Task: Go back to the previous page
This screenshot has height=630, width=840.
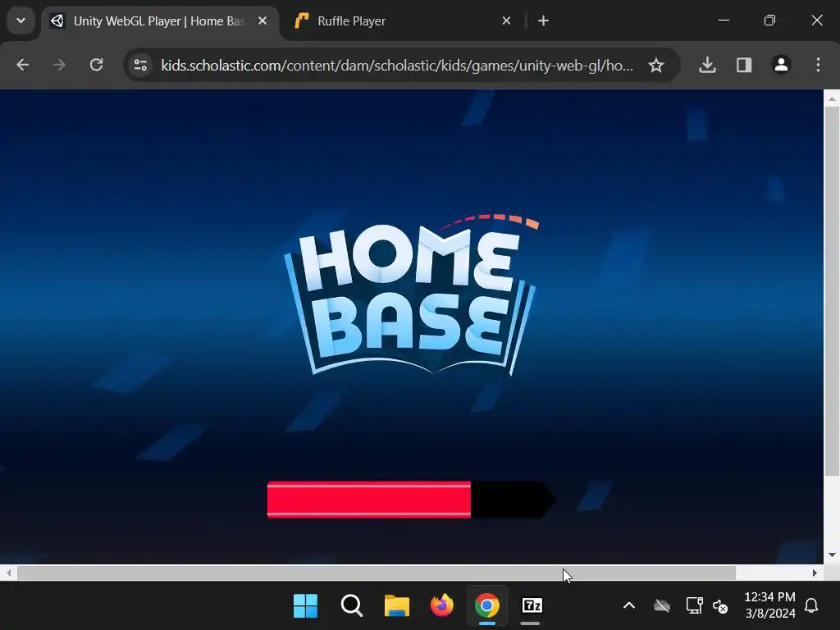Action: point(22,65)
